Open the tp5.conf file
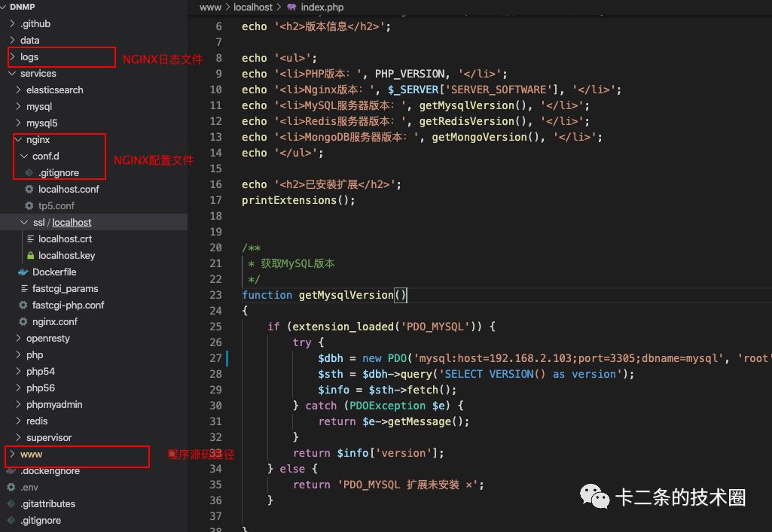Image resolution: width=772 pixels, height=532 pixels. click(56, 206)
